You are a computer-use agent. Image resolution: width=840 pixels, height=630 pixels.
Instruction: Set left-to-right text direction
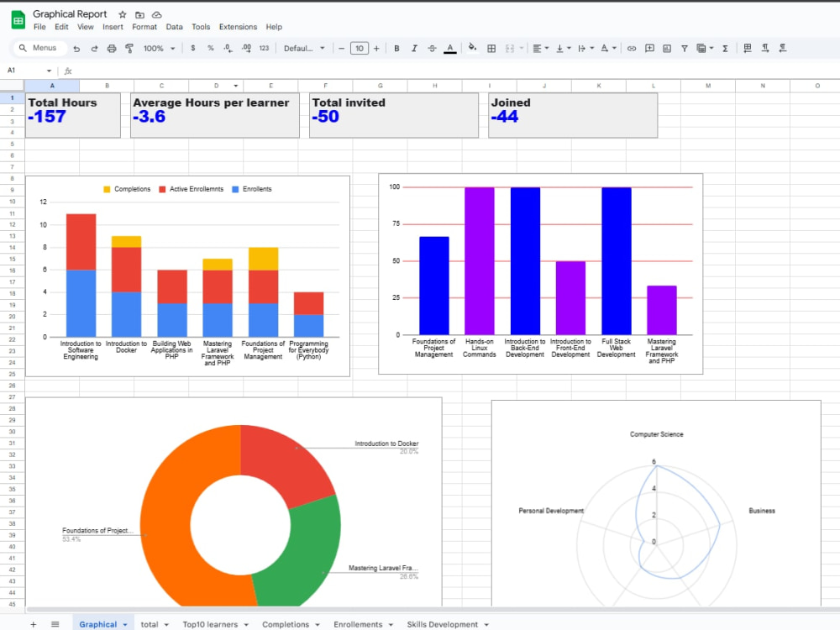tap(765, 48)
